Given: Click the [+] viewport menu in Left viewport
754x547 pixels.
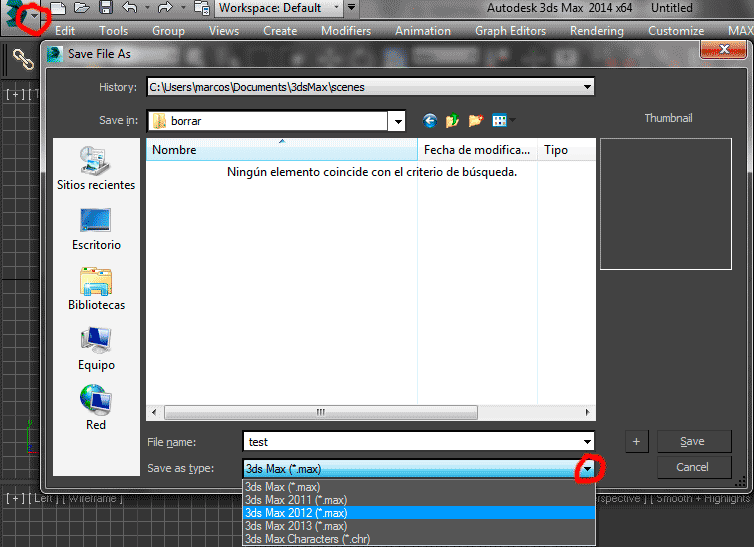Looking at the screenshot, I should [15, 498].
